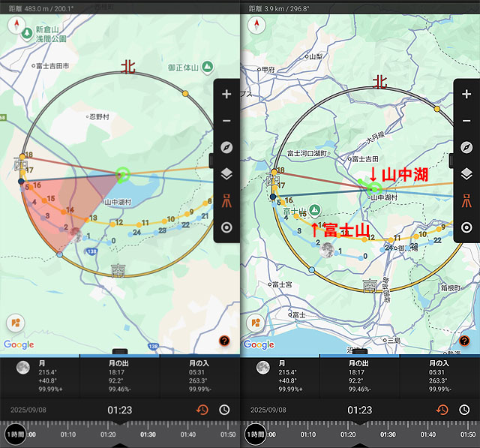Expand side panel handle on left screen
Screen dimensions: 480x448
(x=211, y=161)
